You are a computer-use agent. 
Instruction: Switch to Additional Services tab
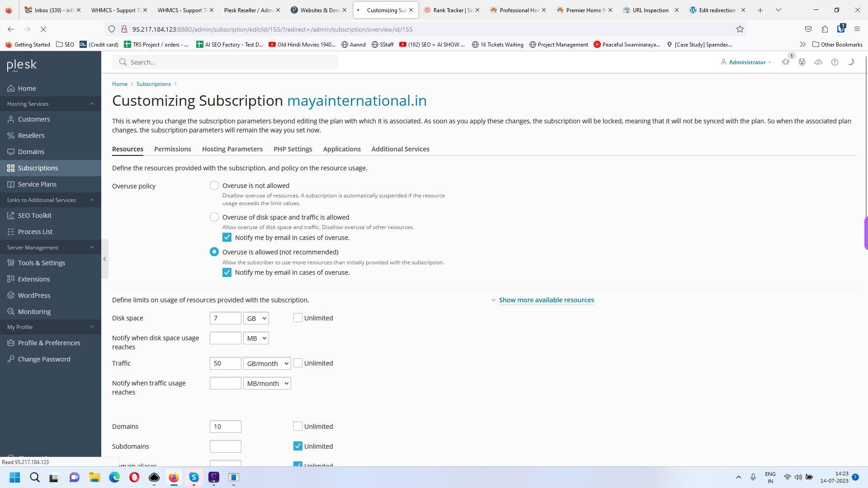click(400, 149)
